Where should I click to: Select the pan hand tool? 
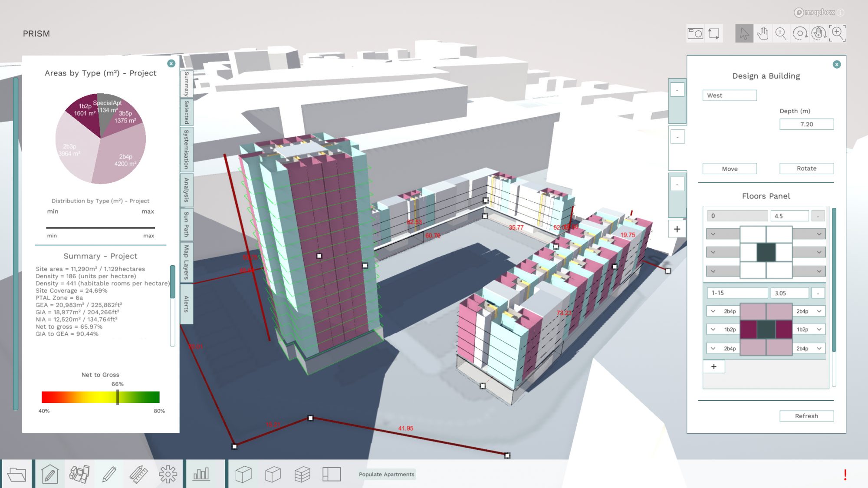click(763, 33)
